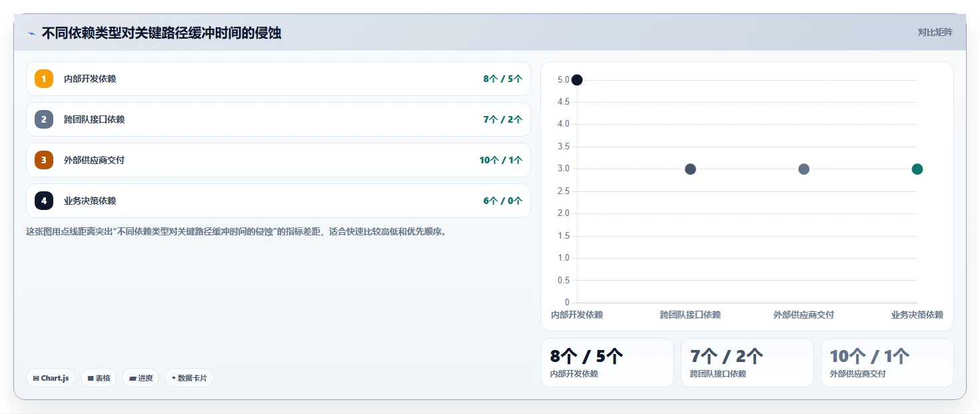Click the 跨团队接口依赖 x-axis label
980x414 pixels.
[x=690, y=315]
